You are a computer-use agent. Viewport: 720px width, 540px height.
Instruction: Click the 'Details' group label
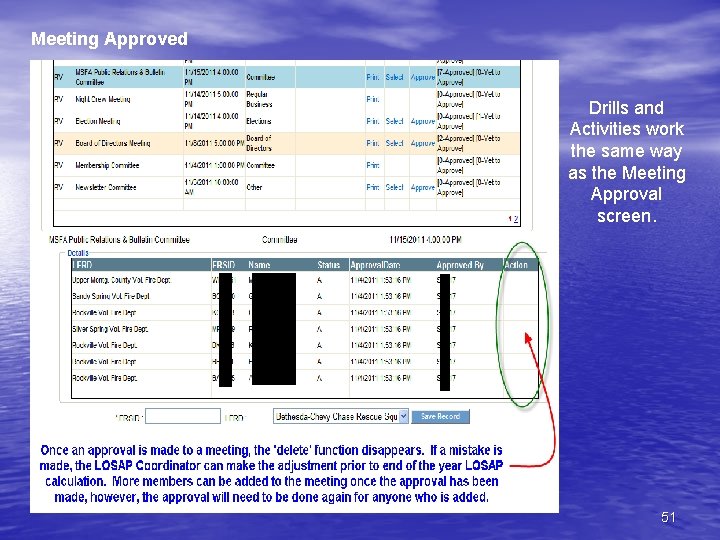[78, 253]
